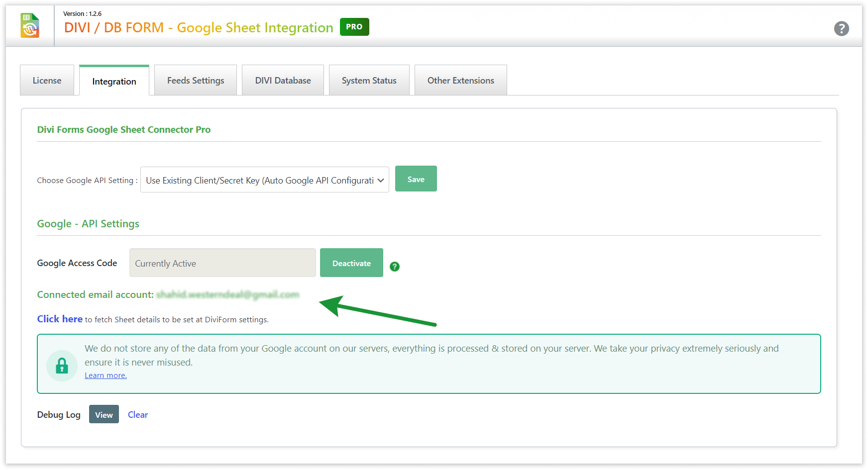Open the License tab
The image size is (868, 470).
click(x=47, y=81)
